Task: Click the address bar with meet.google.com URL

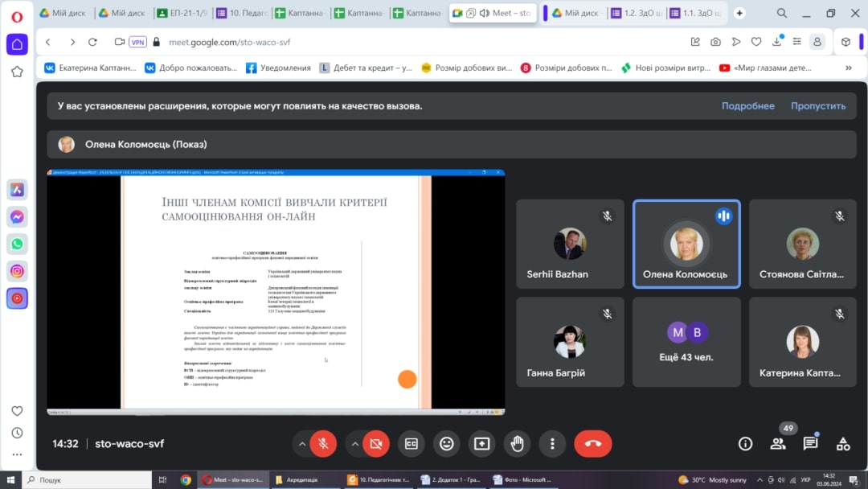Action: 229,42
